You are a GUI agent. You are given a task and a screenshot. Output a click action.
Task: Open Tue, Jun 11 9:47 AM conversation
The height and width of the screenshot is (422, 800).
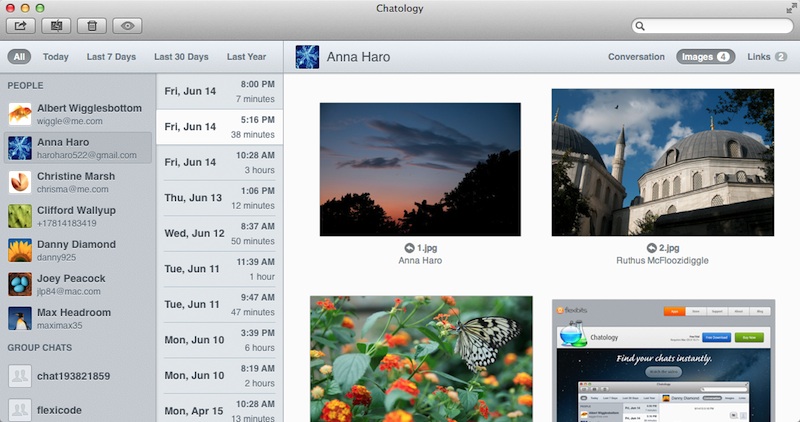coord(219,304)
